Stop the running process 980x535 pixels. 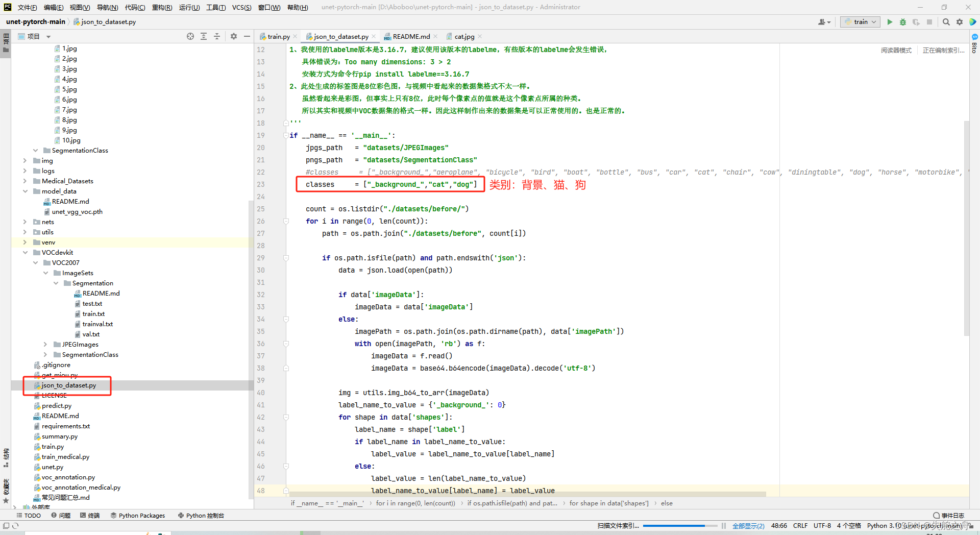(929, 22)
